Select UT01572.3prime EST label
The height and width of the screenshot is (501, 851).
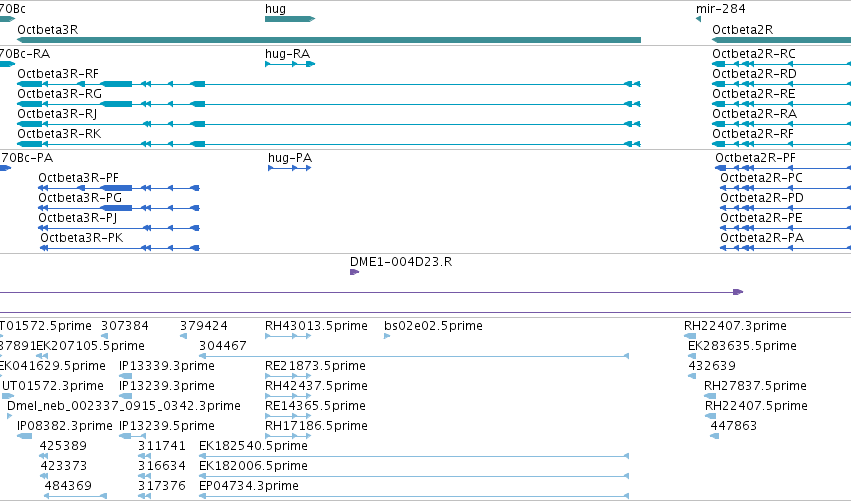point(53,386)
